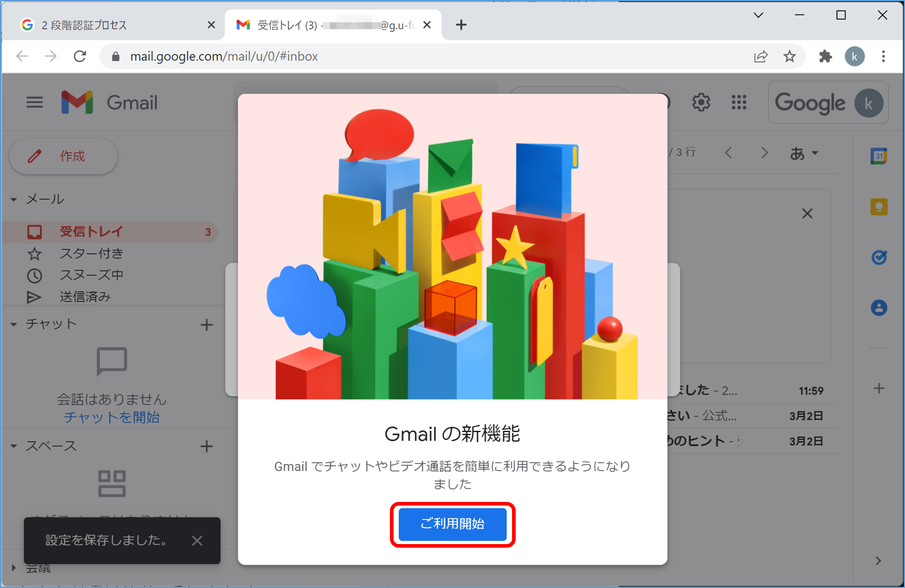This screenshot has width=905, height=588.
Task: Share this page icon
Action: (x=761, y=57)
